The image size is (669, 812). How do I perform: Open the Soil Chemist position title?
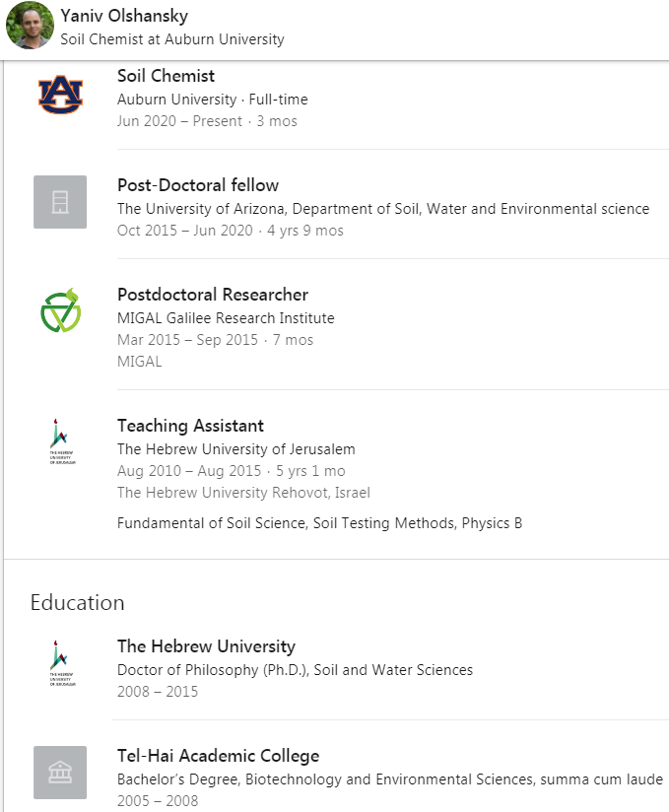(166, 76)
